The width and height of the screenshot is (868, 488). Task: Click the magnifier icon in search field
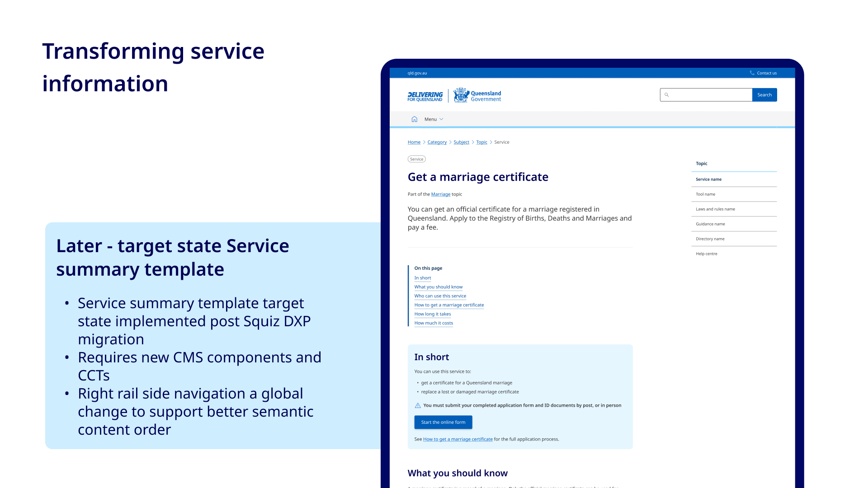coord(666,95)
